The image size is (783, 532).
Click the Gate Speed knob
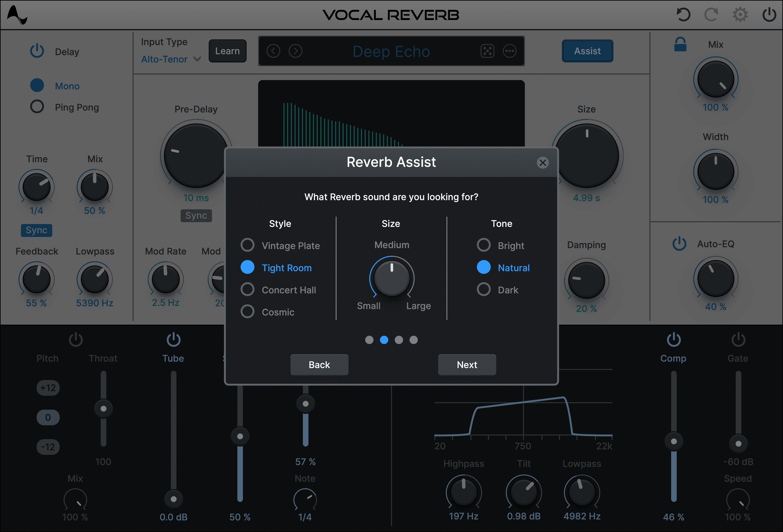[x=738, y=500]
